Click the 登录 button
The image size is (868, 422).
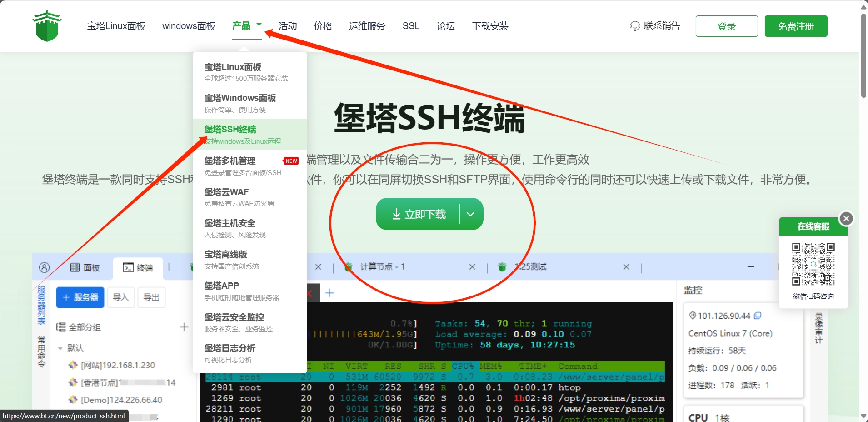pyautogui.click(x=727, y=26)
